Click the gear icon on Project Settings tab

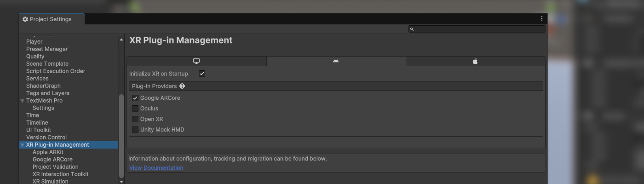point(25,19)
